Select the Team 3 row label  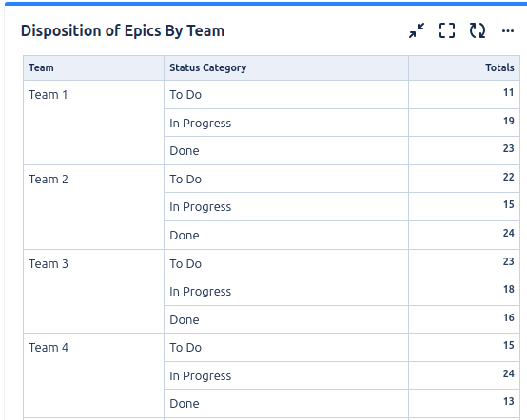pos(49,264)
